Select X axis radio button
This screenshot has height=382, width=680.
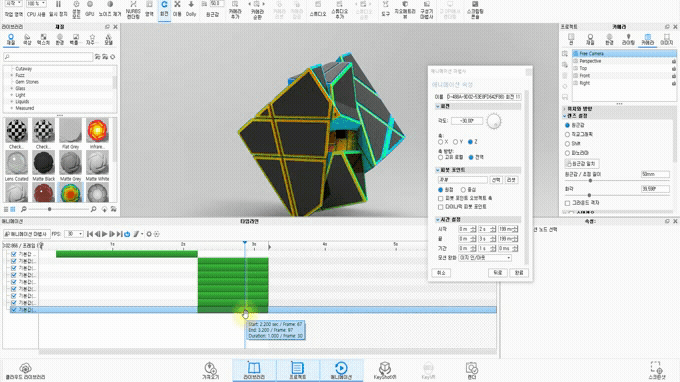[x=441, y=142]
